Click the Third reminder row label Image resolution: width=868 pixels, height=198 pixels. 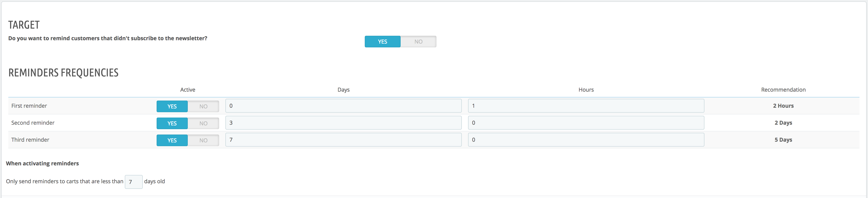click(x=30, y=140)
